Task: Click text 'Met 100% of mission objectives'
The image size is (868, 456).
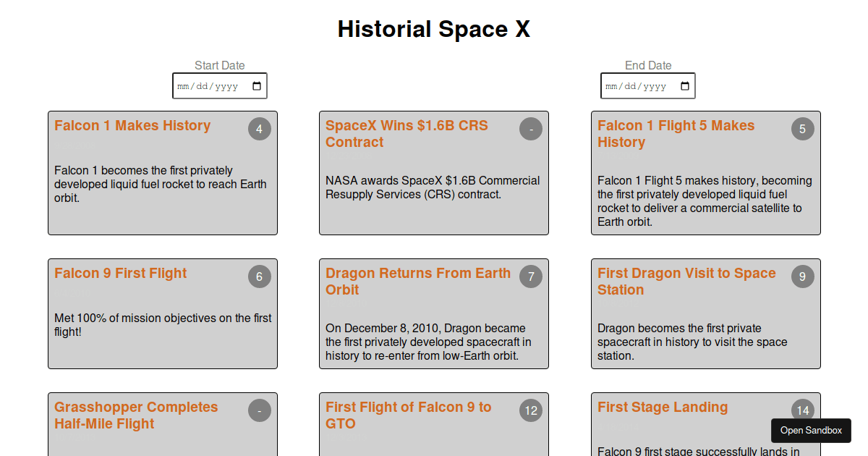Action: (136, 318)
